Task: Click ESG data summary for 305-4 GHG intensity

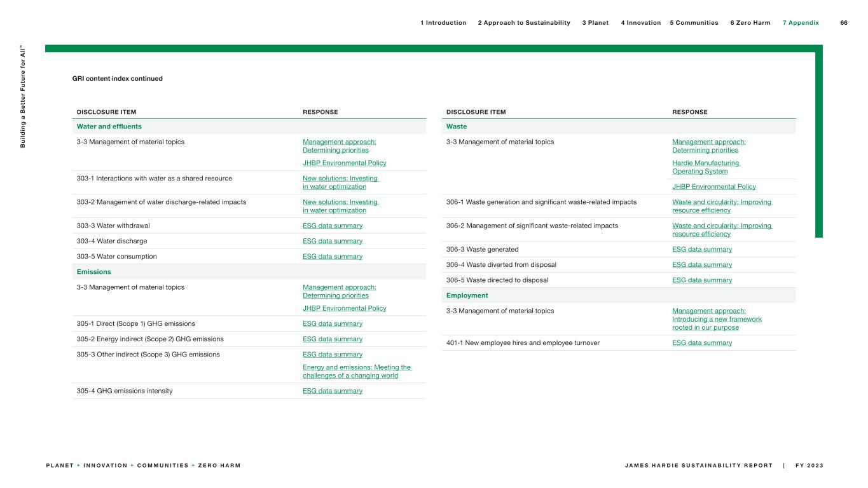Action: pos(333,391)
